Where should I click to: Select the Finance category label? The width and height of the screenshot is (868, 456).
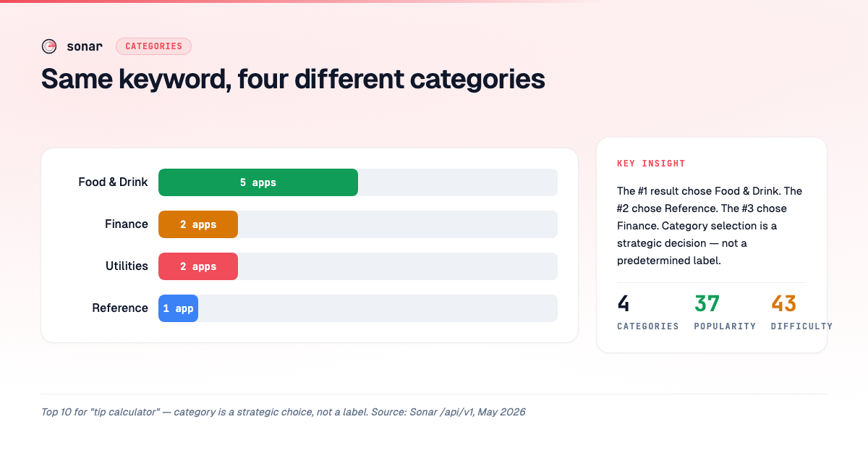pos(127,224)
